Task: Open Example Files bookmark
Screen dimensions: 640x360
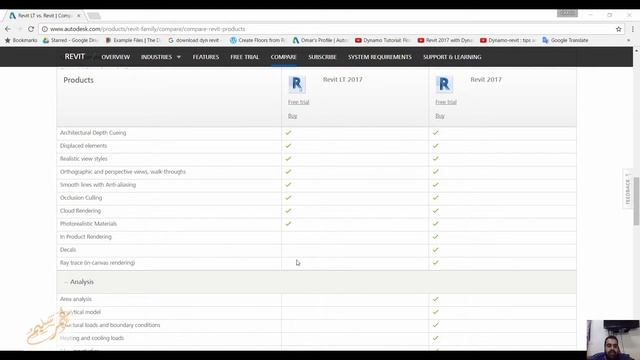Action: click(133, 40)
